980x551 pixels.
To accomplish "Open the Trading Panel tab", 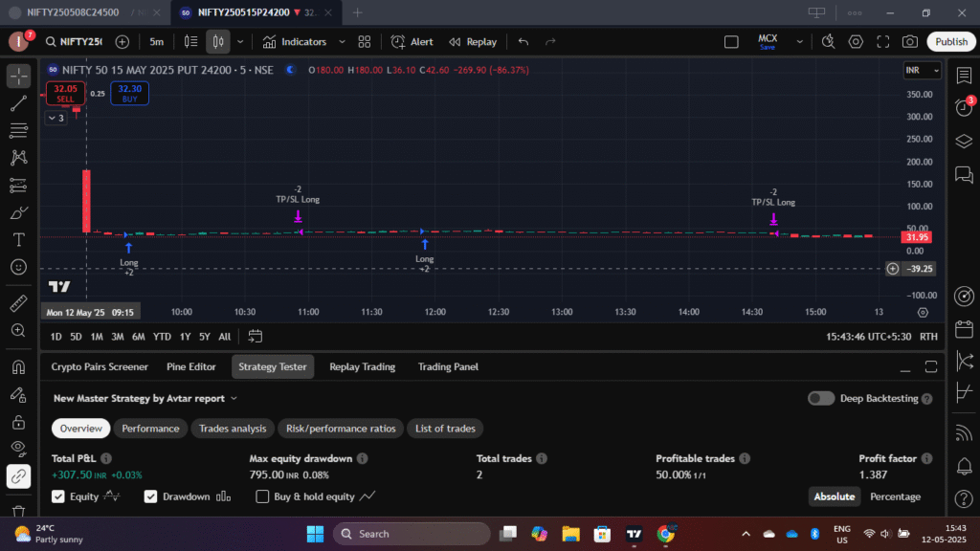I will point(448,366).
